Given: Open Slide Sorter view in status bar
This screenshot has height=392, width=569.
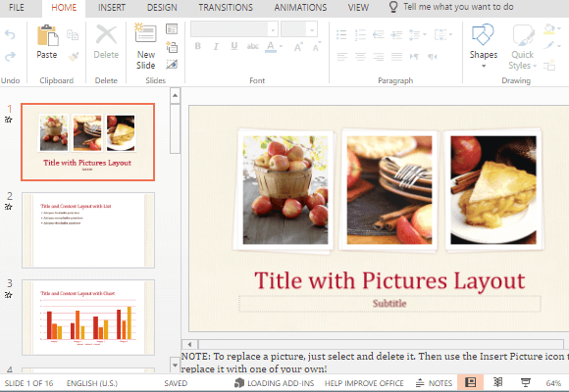Looking at the screenshot, I should 498,382.
